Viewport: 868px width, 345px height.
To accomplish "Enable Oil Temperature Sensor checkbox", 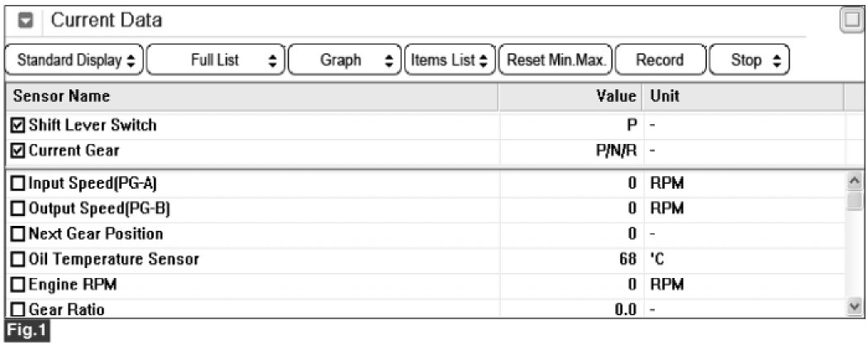I will pyautogui.click(x=17, y=259).
